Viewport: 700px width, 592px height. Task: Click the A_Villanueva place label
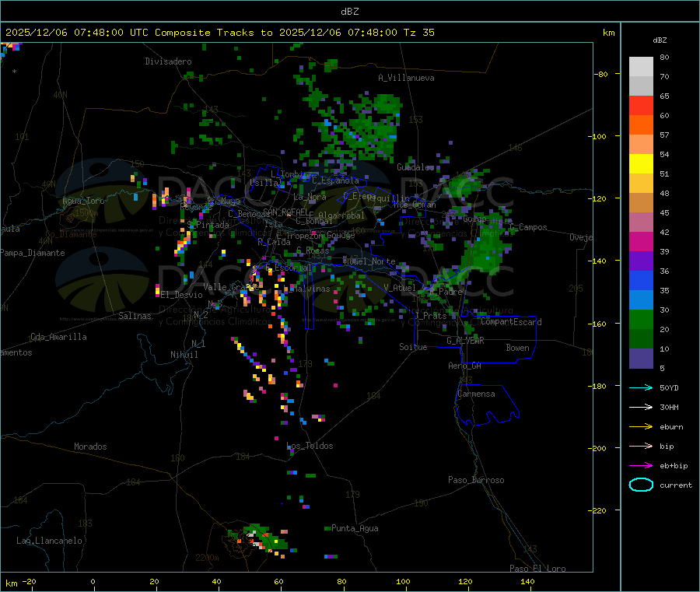[x=406, y=78]
